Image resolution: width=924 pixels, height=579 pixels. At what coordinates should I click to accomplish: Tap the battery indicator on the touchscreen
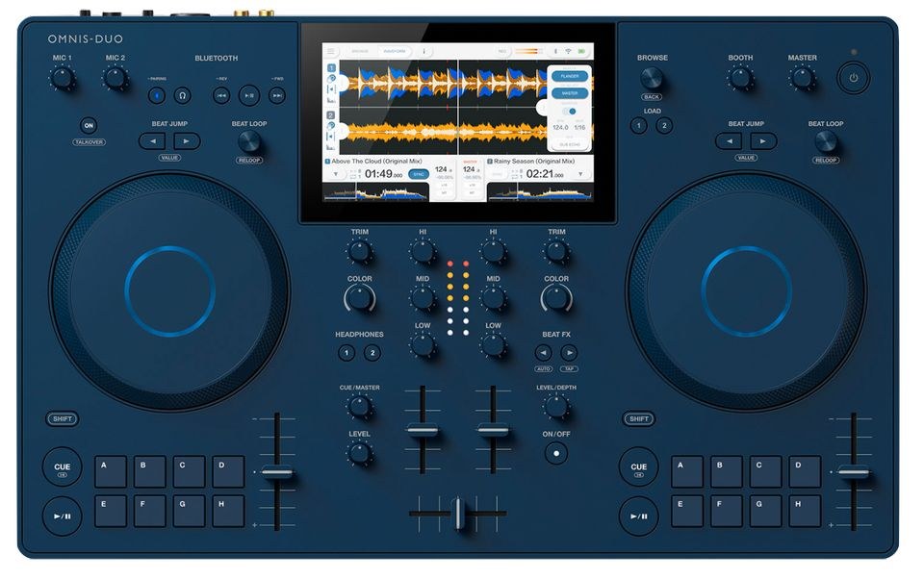pos(581,51)
